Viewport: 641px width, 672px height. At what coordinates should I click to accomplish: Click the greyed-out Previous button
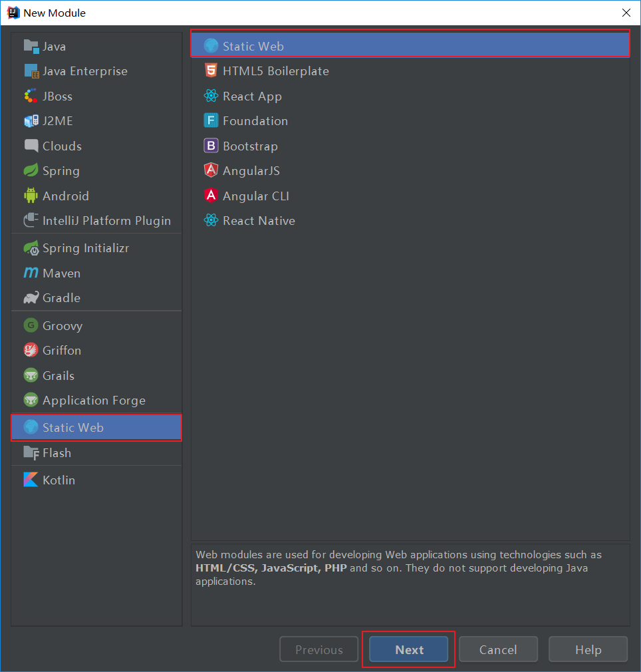tap(319, 649)
